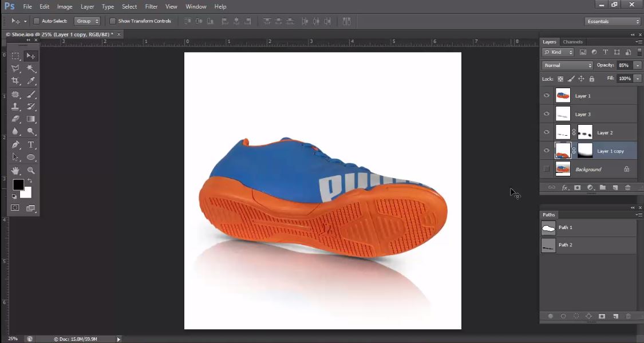Pick the Brush tool
The height and width of the screenshot is (343, 644).
pos(31,94)
